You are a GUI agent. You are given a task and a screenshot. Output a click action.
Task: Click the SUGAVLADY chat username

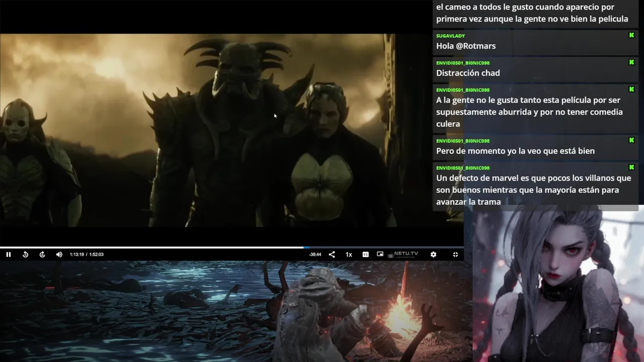450,36
